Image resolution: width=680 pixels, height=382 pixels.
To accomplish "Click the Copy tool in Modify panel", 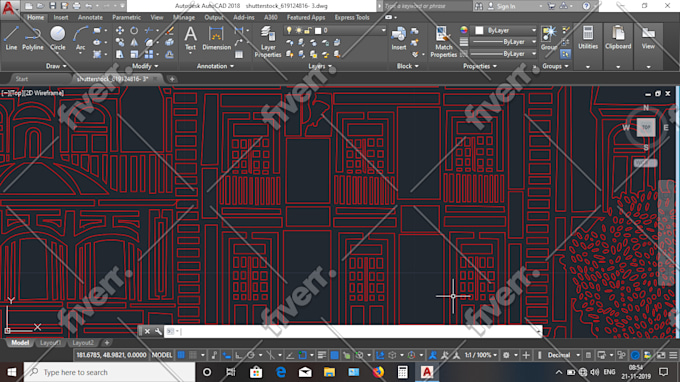I will [120, 42].
